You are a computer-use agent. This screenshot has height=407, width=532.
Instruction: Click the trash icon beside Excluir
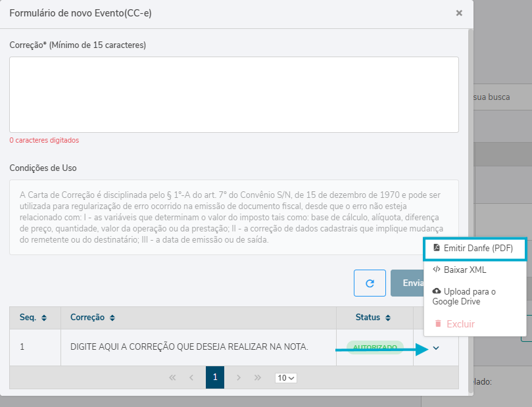pyautogui.click(x=437, y=323)
